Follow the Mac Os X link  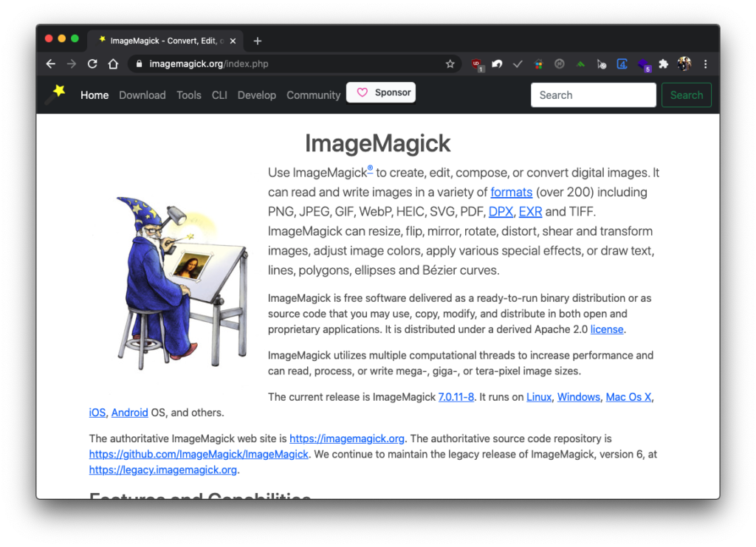(628, 397)
